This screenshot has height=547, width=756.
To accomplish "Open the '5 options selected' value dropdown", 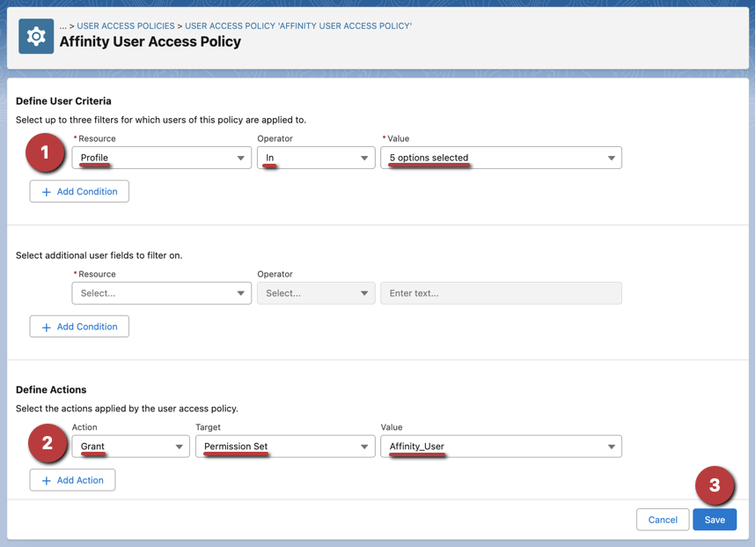I will (x=501, y=158).
